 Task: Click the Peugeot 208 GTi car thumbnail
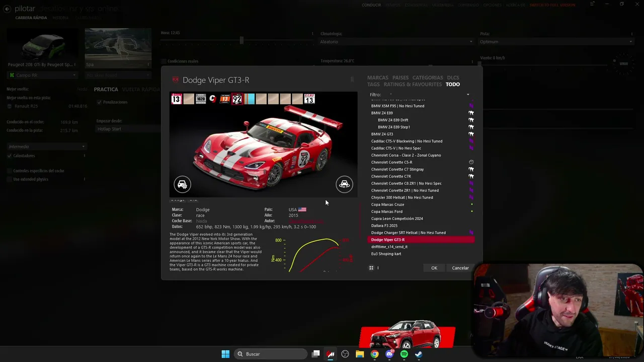42,47
